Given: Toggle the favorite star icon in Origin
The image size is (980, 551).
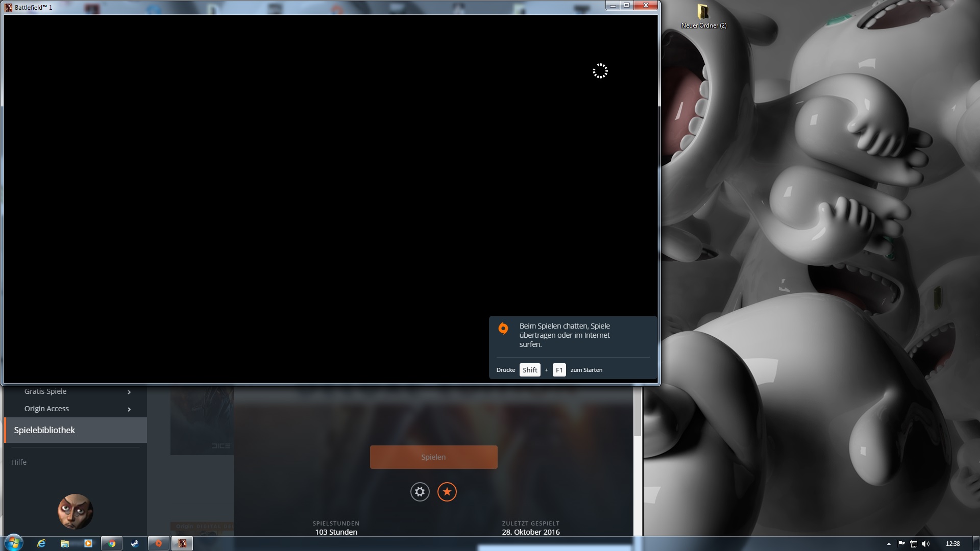Looking at the screenshot, I should (447, 492).
